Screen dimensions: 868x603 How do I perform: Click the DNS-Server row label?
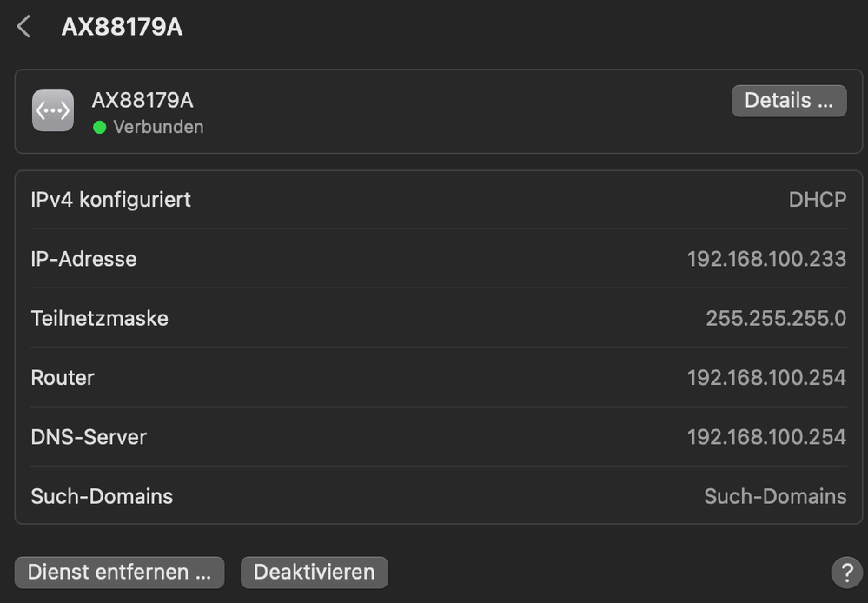click(x=89, y=437)
